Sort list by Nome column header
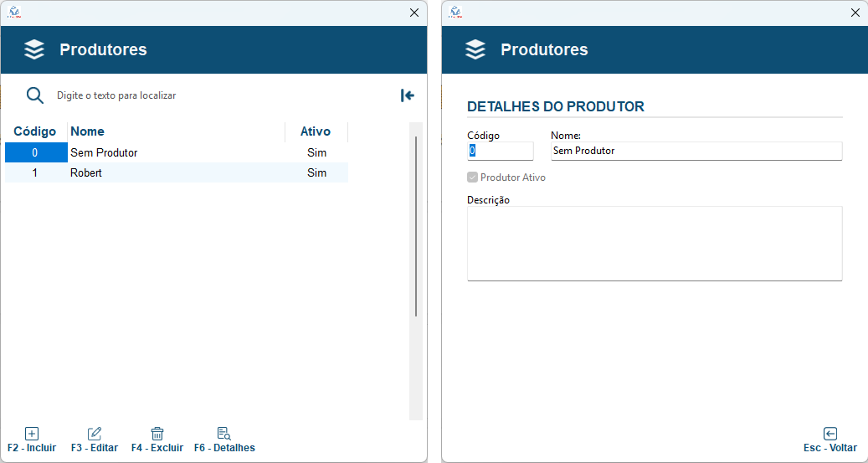The height and width of the screenshot is (463, 868). [176, 131]
